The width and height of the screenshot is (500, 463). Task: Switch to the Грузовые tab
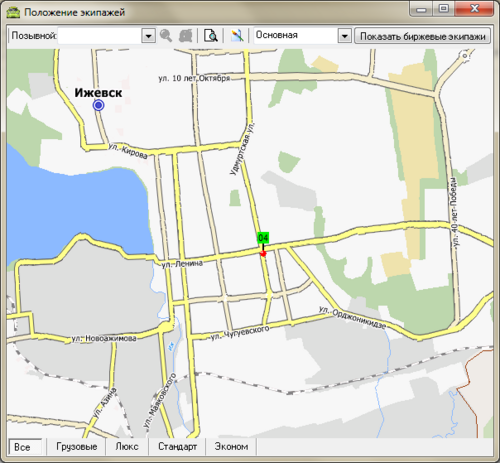[x=77, y=447]
